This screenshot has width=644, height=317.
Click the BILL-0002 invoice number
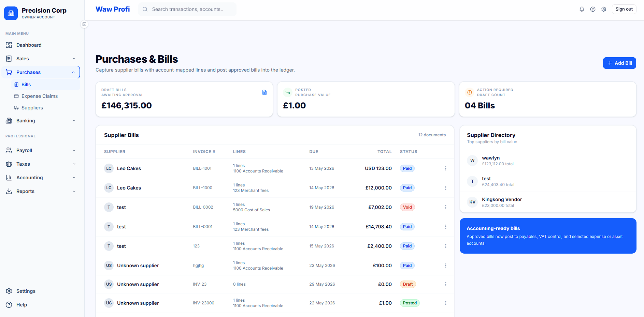tap(203, 207)
